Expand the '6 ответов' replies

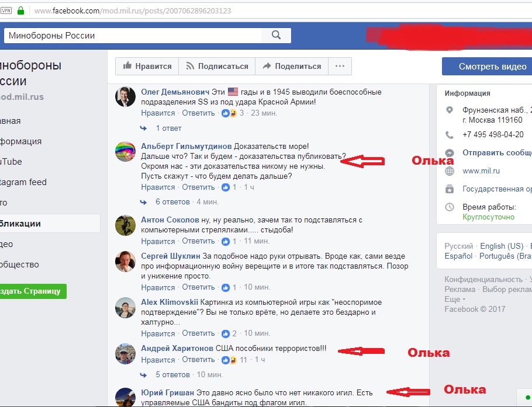172,202
